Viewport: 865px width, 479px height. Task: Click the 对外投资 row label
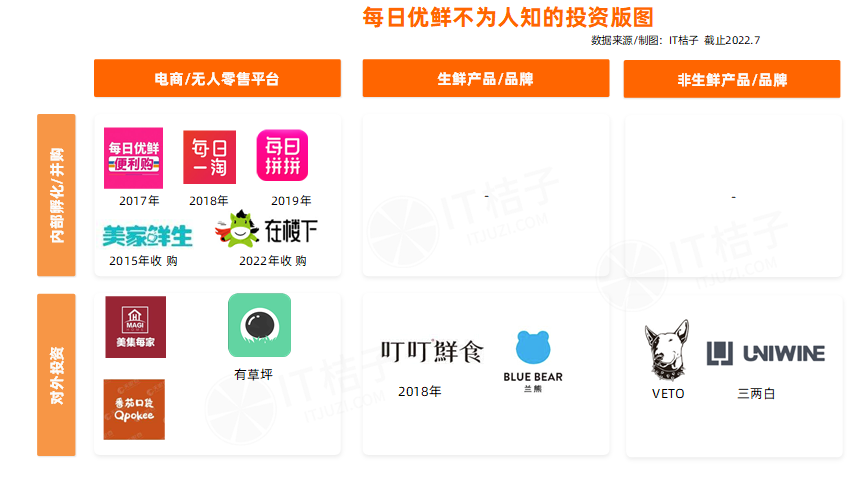pyautogui.click(x=56, y=375)
